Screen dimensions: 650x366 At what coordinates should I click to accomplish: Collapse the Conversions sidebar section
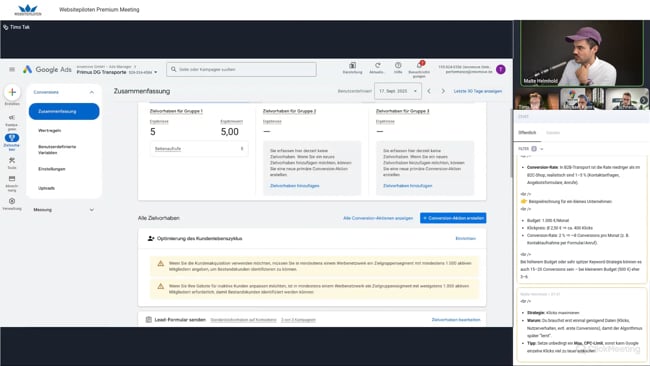point(92,92)
